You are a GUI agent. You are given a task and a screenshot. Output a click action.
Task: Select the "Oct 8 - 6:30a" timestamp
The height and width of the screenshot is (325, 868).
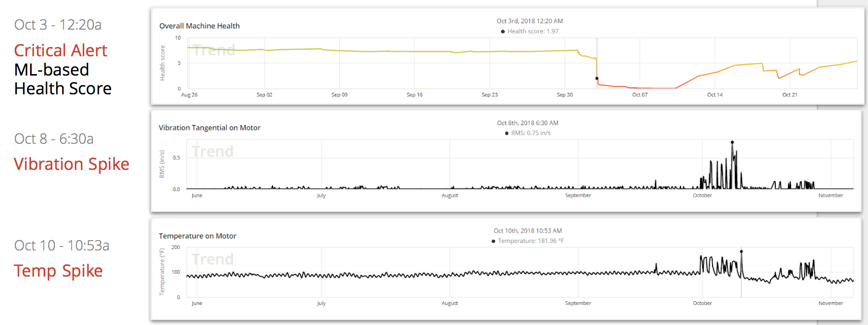click(54, 139)
